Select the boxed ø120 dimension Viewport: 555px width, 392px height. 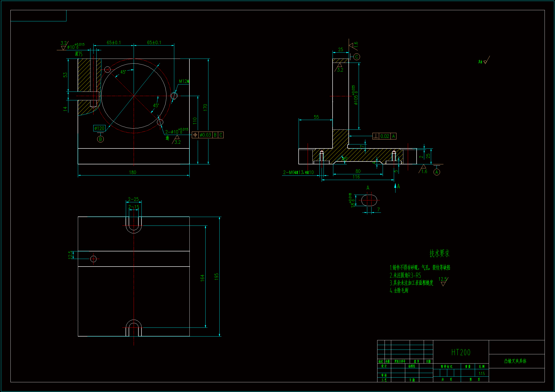[99, 128]
